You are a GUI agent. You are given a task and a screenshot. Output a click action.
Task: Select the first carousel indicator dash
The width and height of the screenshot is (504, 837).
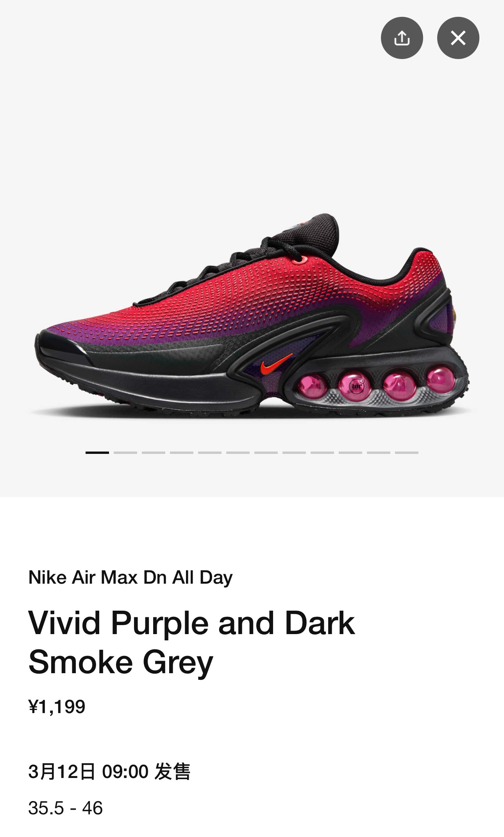(97, 452)
